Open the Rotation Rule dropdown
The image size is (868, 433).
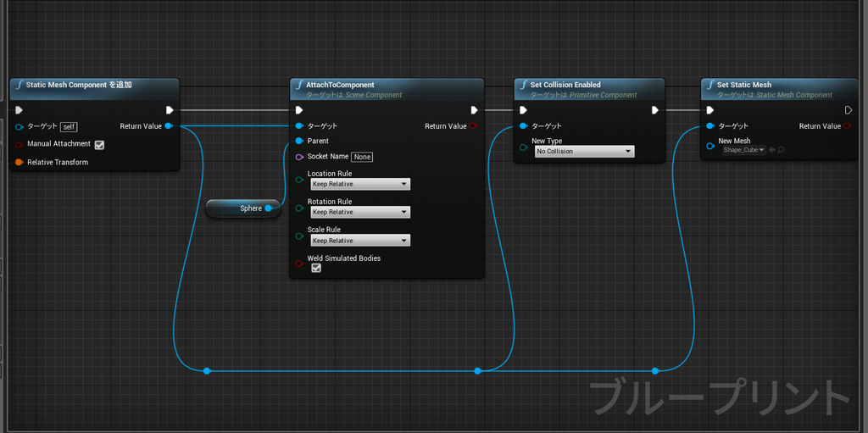click(x=360, y=212)
